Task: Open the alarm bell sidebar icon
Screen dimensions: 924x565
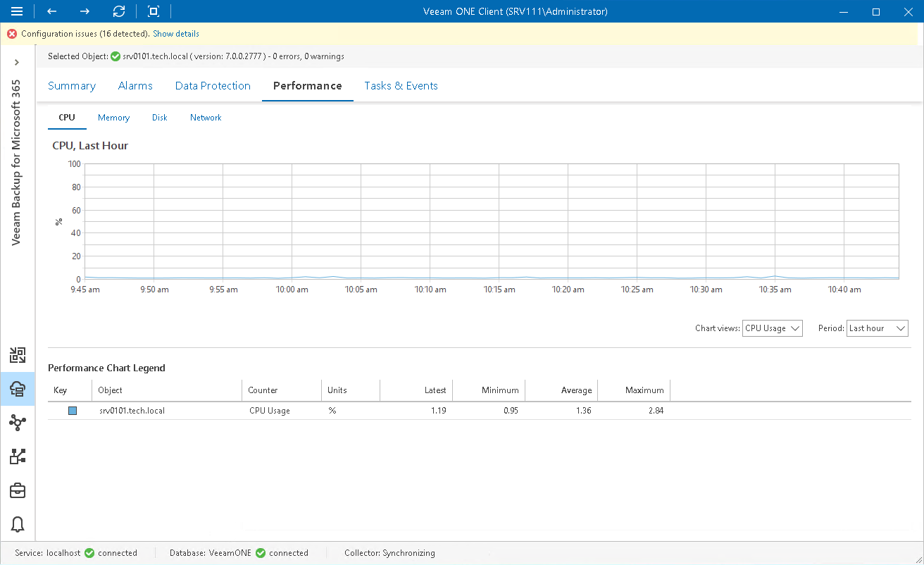Action: (18, 524)
